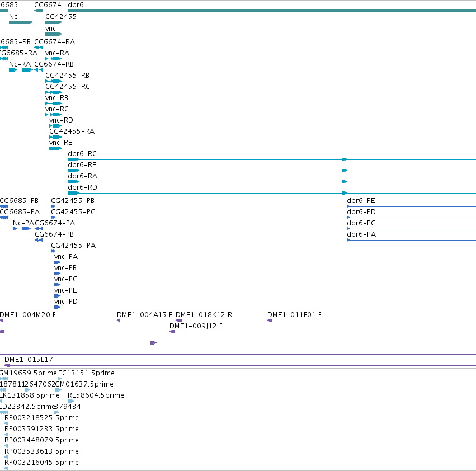The height and width of the screenshot is (471, 476).
Task: Click the CG6674 gene arrow
Action: (x=39, y=11)
